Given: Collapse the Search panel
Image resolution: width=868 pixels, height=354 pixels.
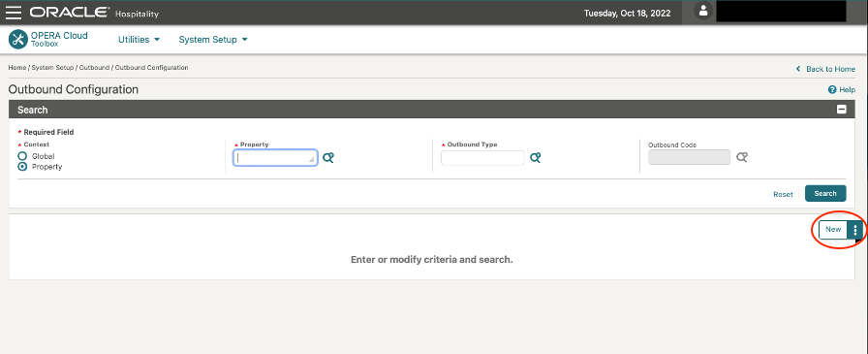Looking at the screenshot, I should (842, 110).
